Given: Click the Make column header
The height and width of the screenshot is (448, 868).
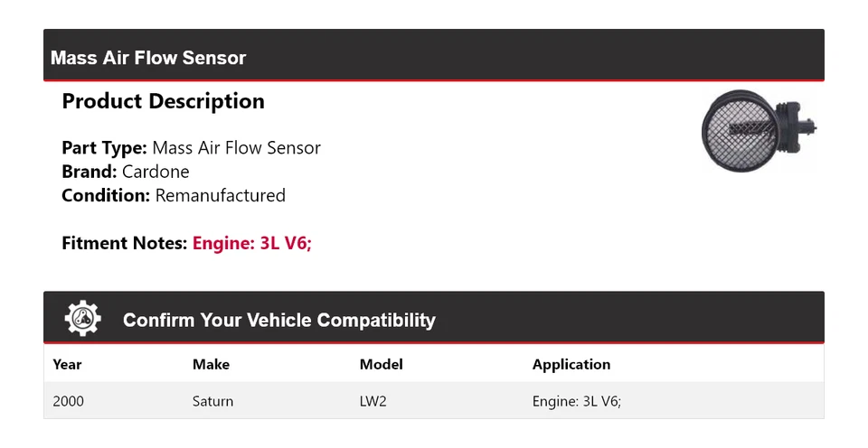Looking at the screenshot, I should click(211, 365).
